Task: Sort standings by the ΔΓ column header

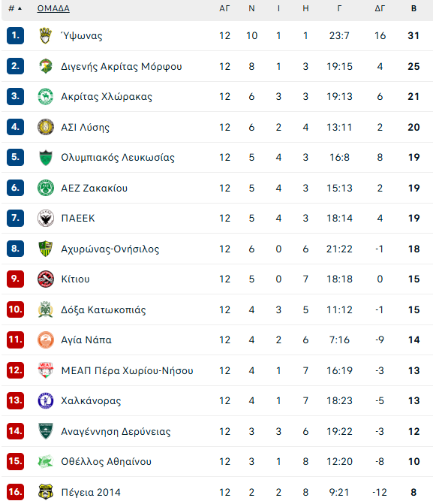Action: click(380, 8)
